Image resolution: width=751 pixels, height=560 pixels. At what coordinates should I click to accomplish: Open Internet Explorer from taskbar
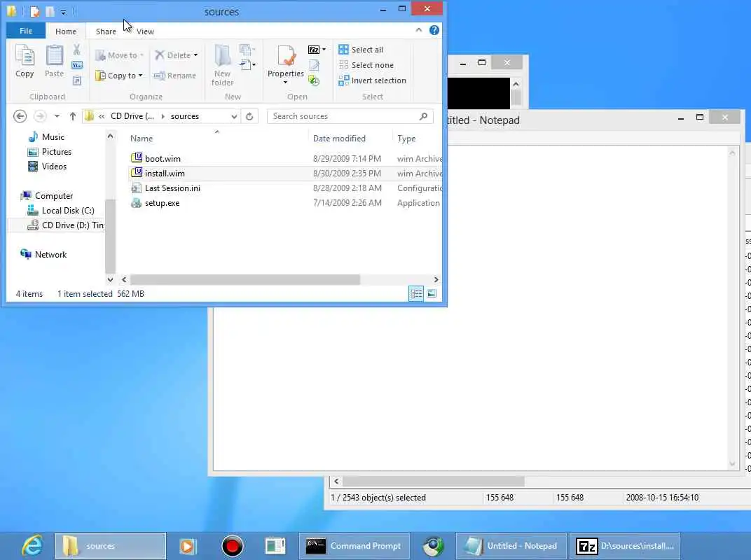click(32, 545)
